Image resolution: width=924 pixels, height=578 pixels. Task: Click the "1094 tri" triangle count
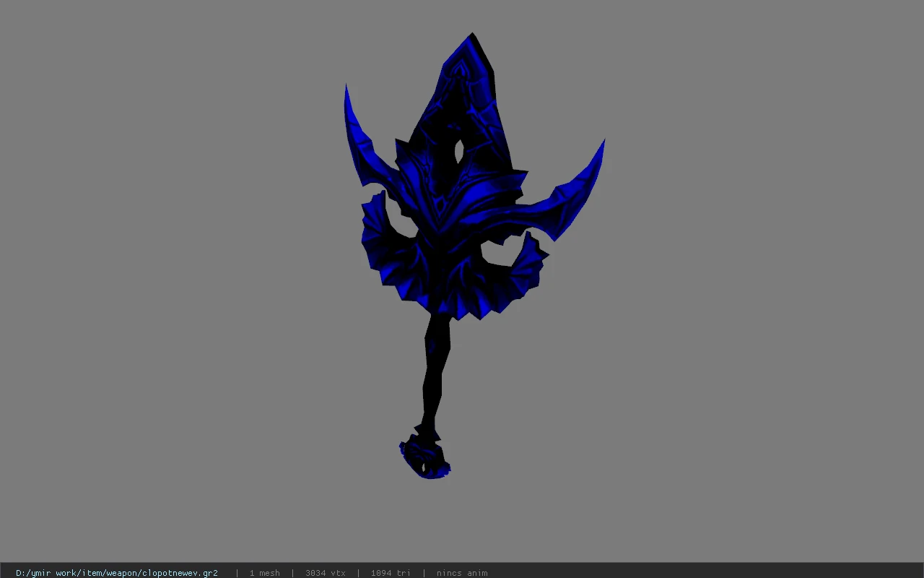[x=391, y=573]
